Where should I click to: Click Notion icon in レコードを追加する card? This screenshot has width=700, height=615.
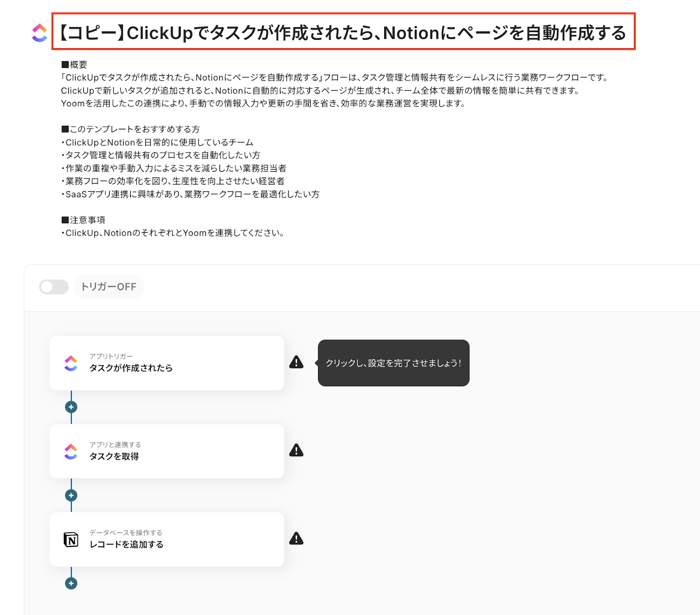[71, 540]
